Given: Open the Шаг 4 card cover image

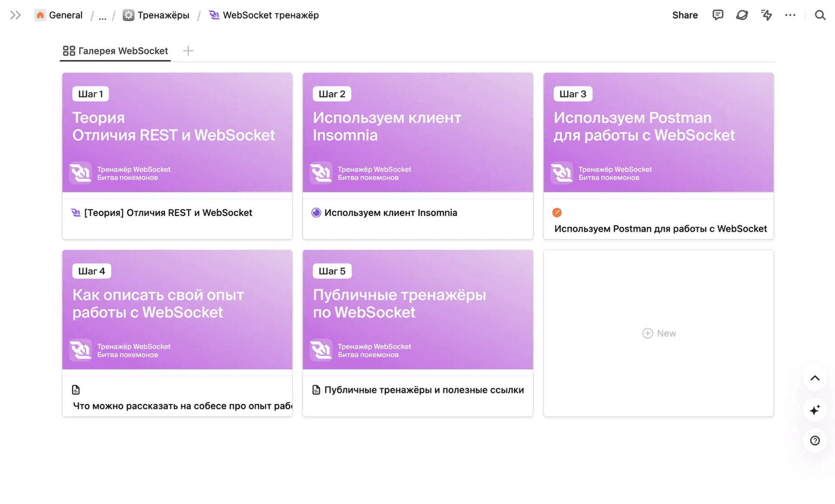Looking at the screenshot, I should click(177, 310).
